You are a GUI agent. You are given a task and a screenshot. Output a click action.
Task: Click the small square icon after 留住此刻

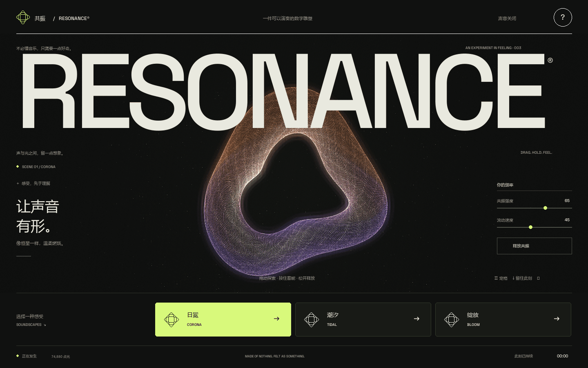[538, 278]
